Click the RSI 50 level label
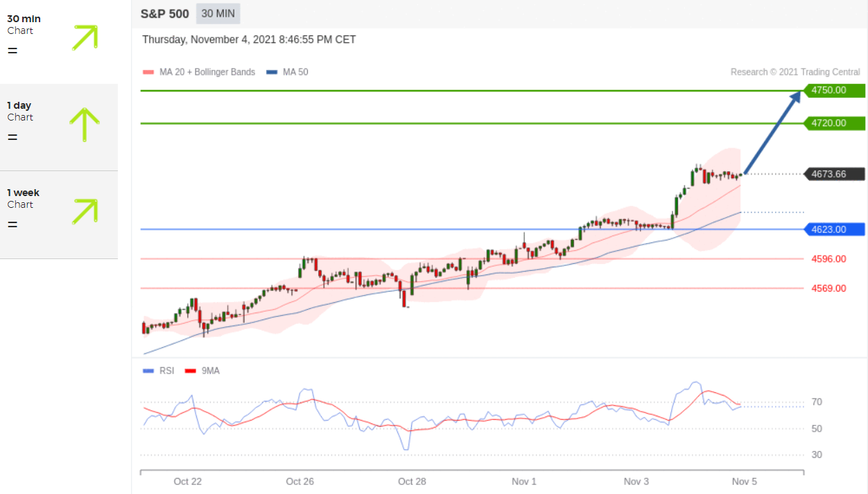The height and width of the screenshot is (494, 868). tap(817, 429)
